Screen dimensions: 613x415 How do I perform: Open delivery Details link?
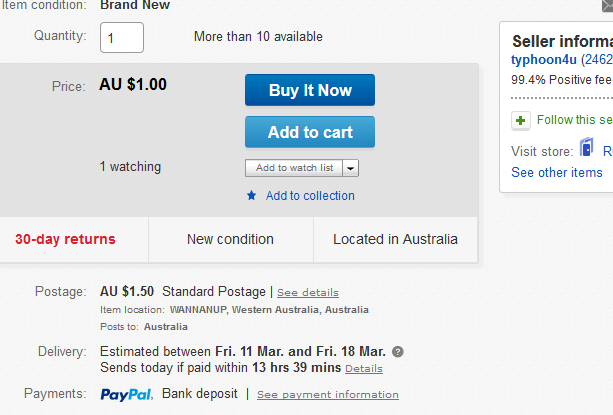coord(364,368)
